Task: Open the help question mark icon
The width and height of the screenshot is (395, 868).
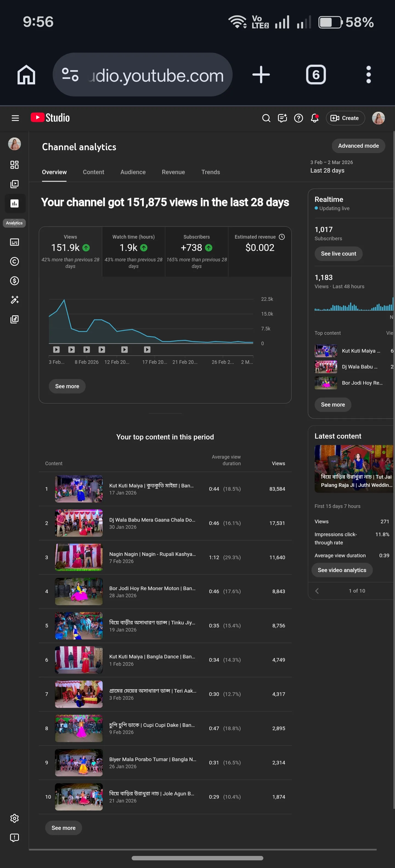Action: [x=298, y=118]
